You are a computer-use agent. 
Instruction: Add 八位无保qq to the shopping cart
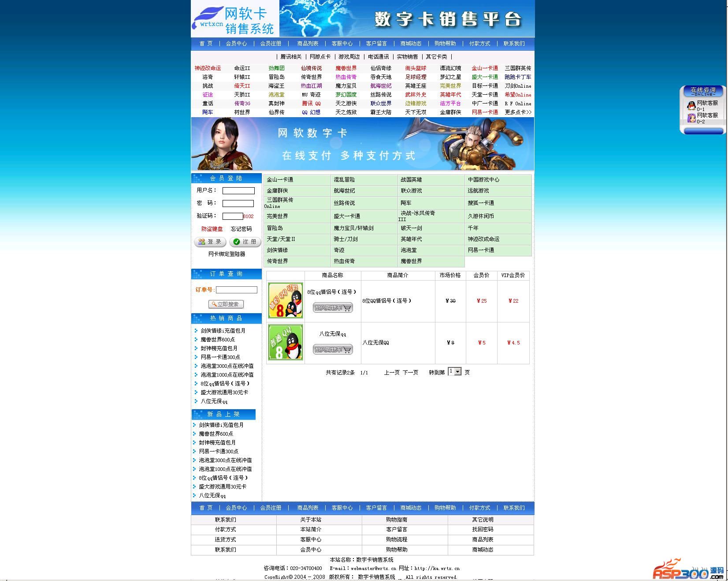click(333, 349)
